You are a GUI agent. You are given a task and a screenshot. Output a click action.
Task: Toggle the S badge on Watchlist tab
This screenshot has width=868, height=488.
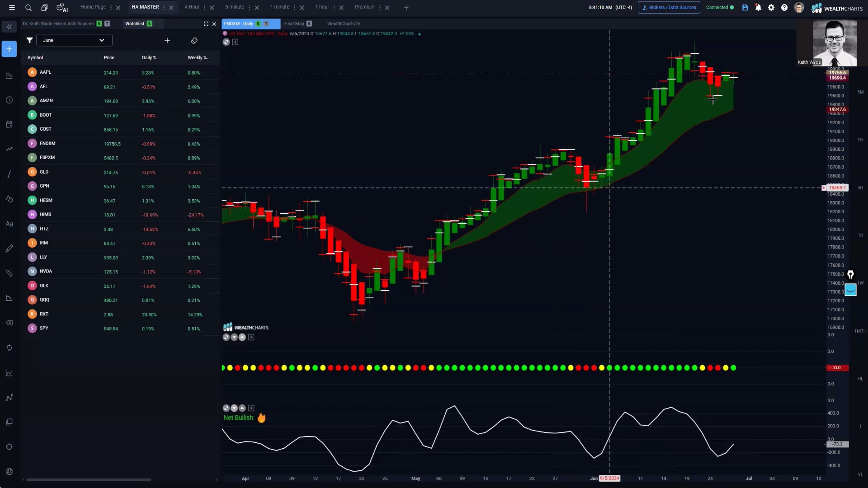pos(149,24)
